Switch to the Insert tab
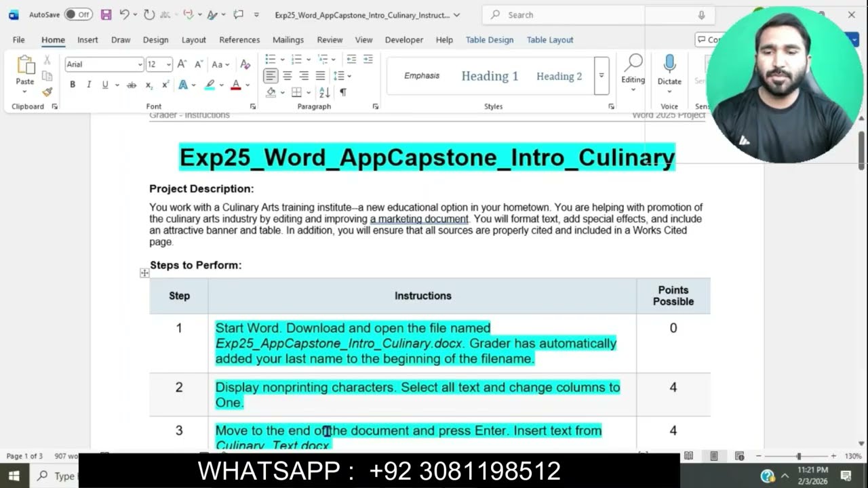868x488 pixels. coord(87,40)
